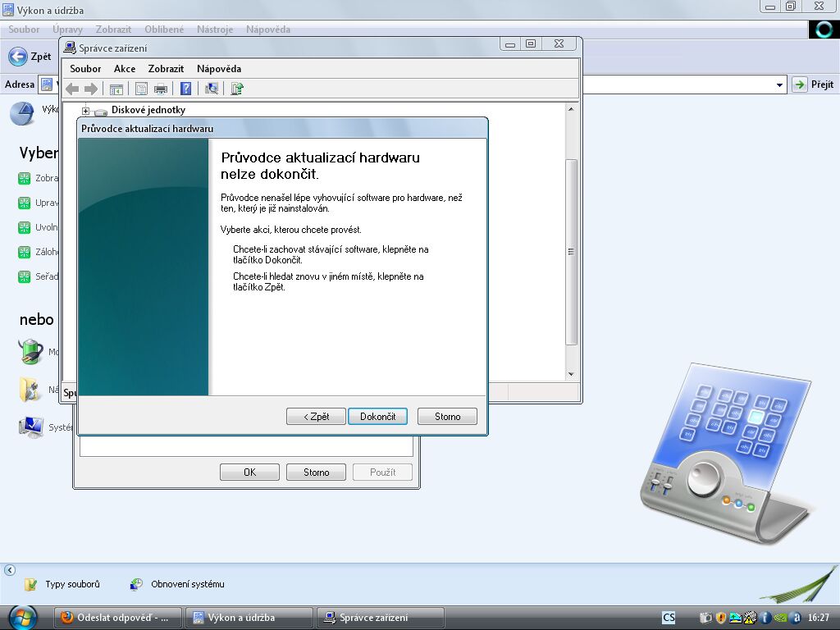Click scan for hardware changes icon
This screenshot has width=840, height=630.
click(x=212, y=89)
